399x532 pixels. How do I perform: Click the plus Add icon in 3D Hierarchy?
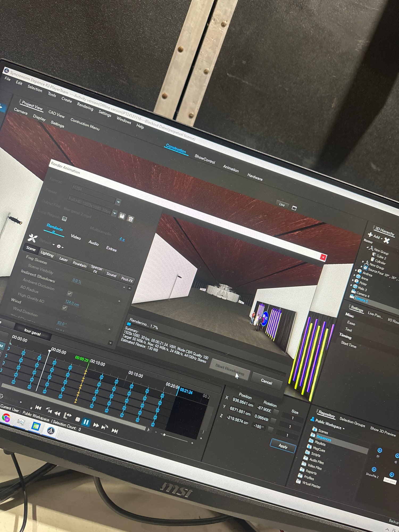pyautogui.click(x=370, y=234)
